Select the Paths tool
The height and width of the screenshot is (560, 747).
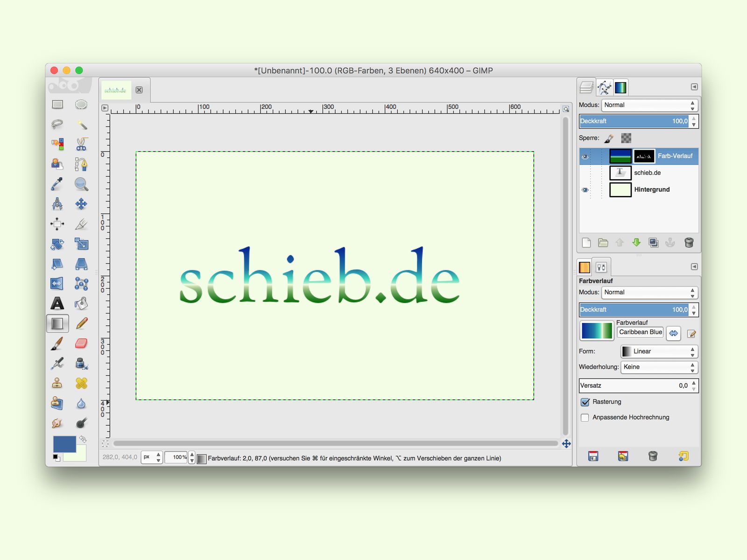tap(81, 164)
